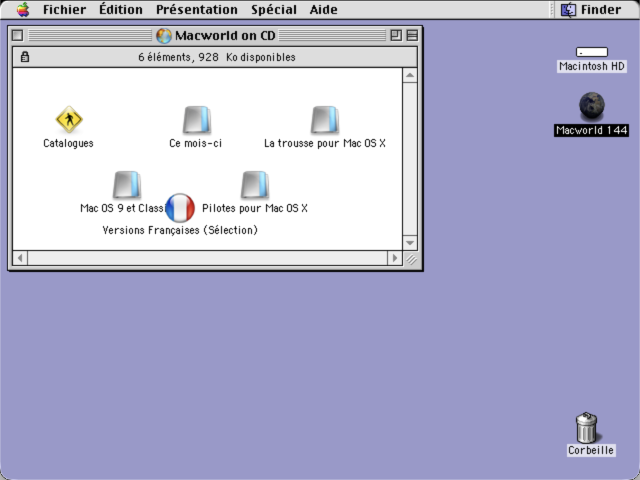Viewport: 640px width, 480px height.
Task: Open the Finder application switcher menu
Action: pyautogui.click(x=591, y=9)
